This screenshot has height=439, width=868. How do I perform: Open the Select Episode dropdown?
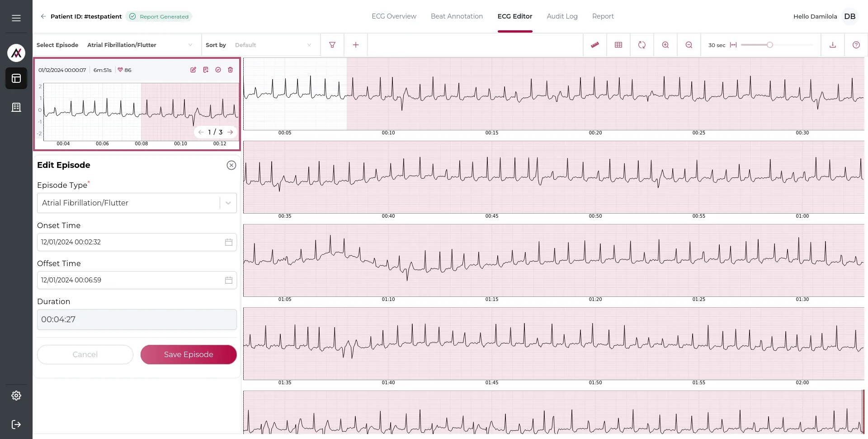click(x=140, y=45)
